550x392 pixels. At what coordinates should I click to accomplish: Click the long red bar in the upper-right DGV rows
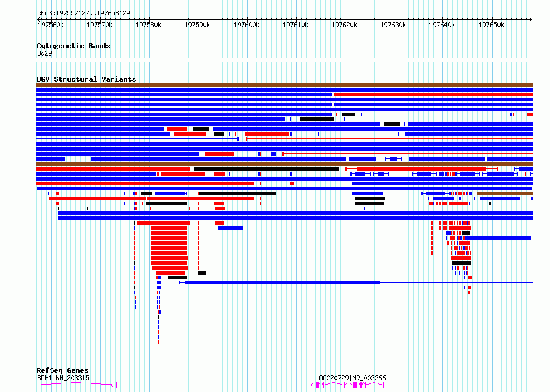pos(433,95)
